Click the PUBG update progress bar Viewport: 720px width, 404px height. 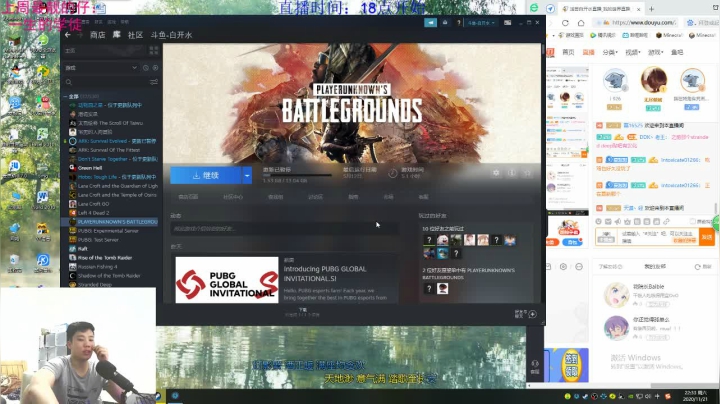pyautogui.click(x=297, y=175)
